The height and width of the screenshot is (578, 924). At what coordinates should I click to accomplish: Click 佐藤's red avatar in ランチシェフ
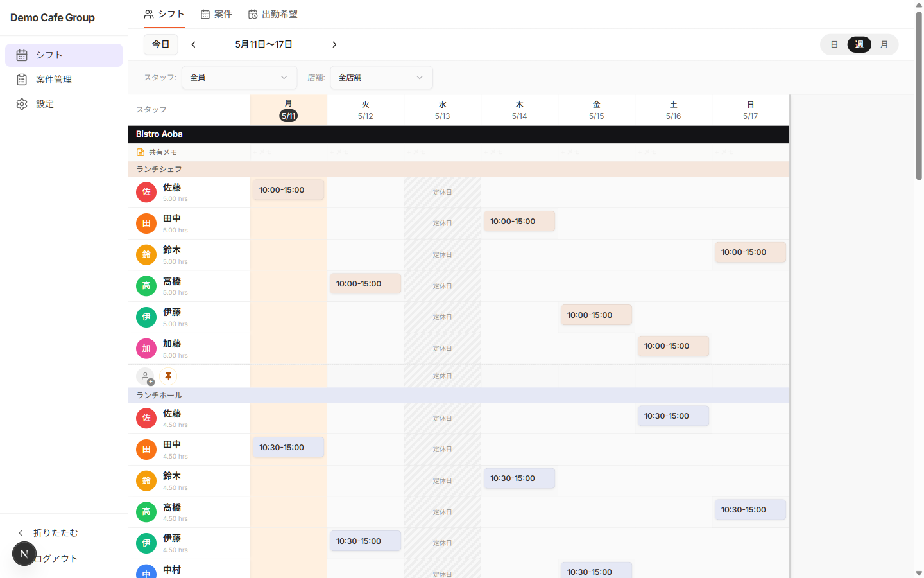coord(146,192)
